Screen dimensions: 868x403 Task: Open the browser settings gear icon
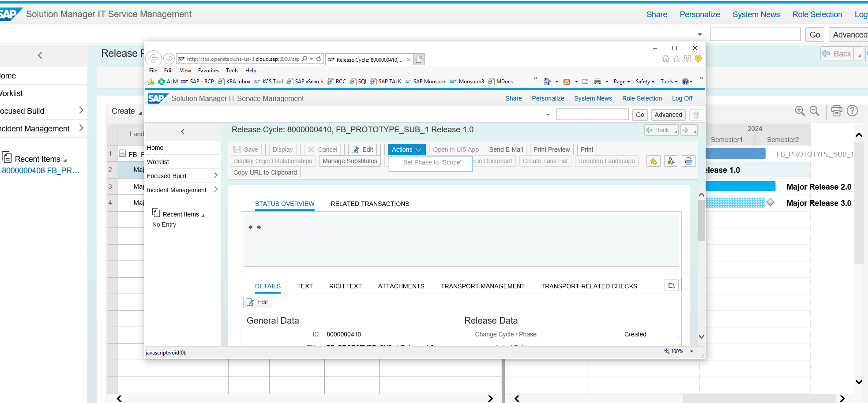[x=688, y=58]
